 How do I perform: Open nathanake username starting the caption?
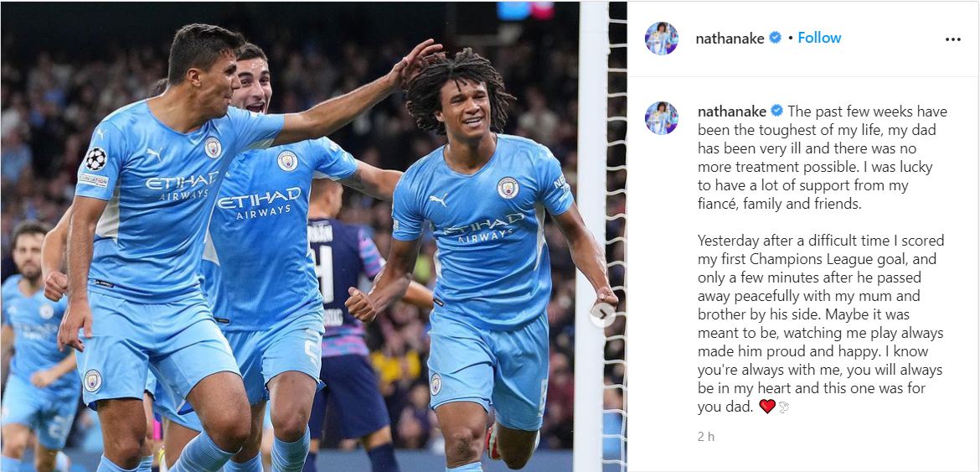(x=732, y=112)
